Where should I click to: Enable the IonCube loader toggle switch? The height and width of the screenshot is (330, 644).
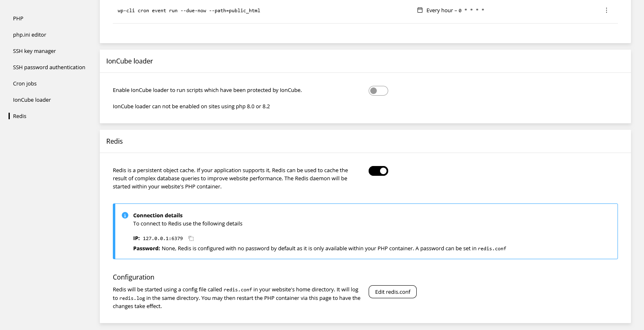click(378, 91)
